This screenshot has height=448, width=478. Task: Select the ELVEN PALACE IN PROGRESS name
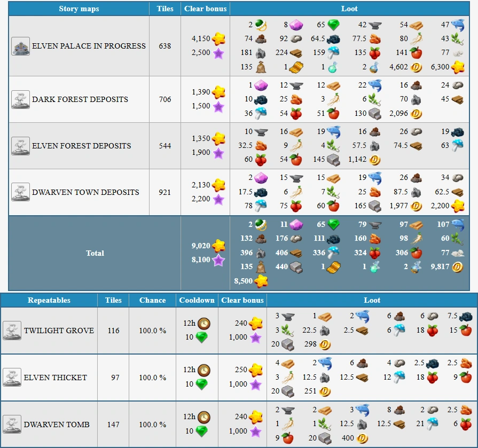click(x=89, y=46)
